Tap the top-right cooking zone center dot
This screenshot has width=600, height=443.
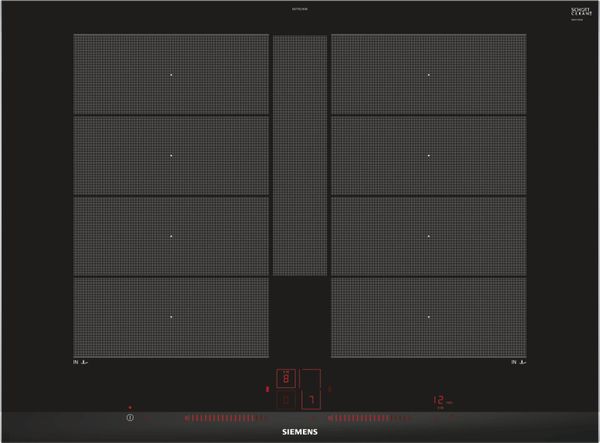click(428, 75)
